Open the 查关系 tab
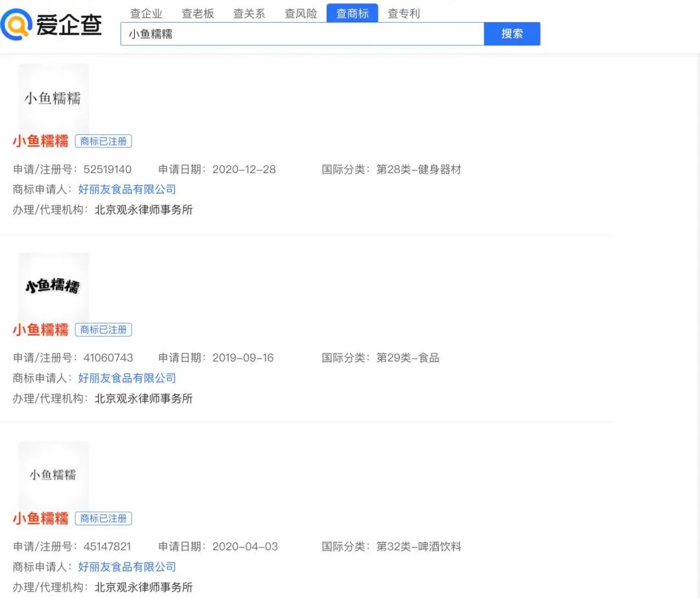The image size is (700, 598). click(249, 14)
